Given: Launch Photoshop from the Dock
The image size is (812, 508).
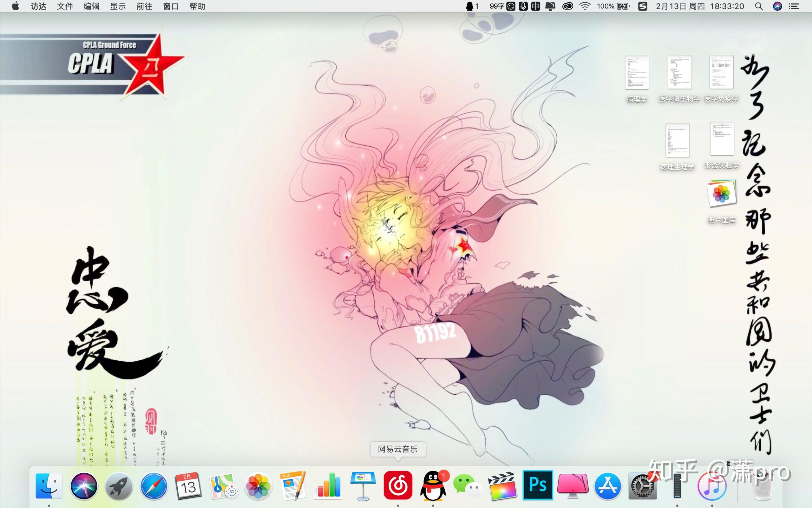Looking at the screenshot, I should 538,485.
